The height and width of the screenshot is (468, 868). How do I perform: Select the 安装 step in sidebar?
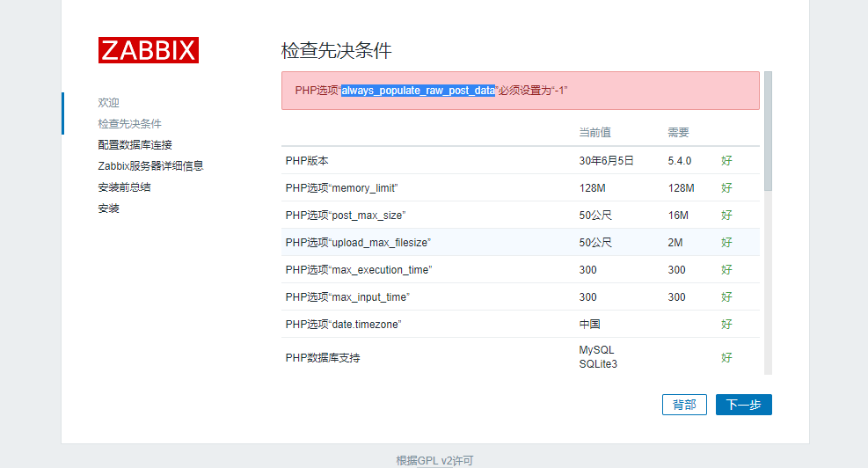108,208
